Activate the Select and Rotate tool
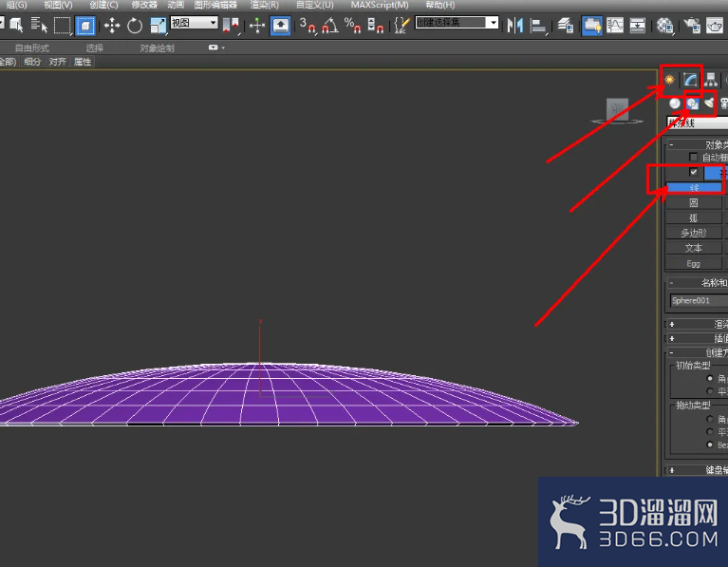This screenshot has width=728, height=567. (135, 25)
